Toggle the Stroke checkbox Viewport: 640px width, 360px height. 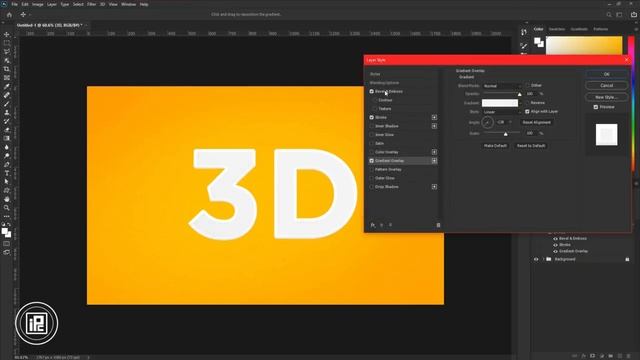(x=371, y=118)
